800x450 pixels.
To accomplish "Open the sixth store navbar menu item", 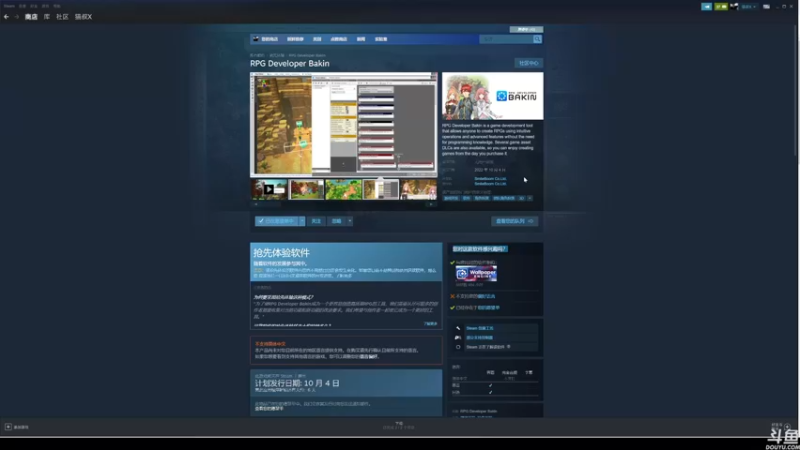I will tap(381, 39).
